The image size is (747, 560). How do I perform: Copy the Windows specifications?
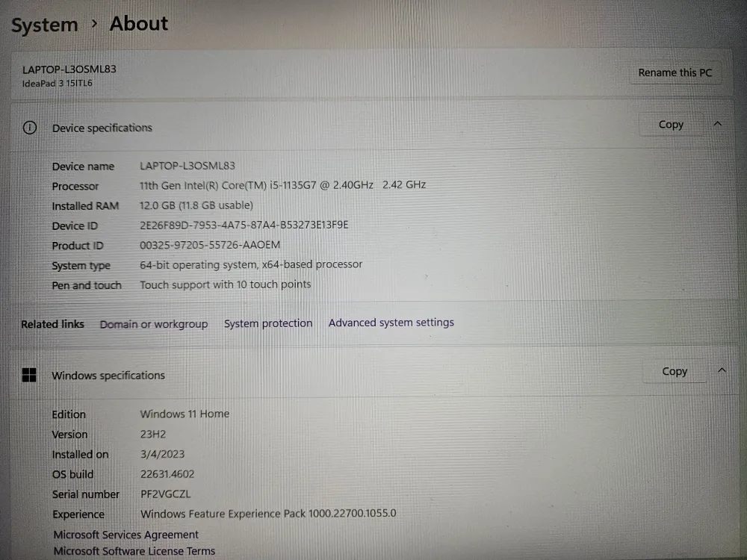[674, 371]
